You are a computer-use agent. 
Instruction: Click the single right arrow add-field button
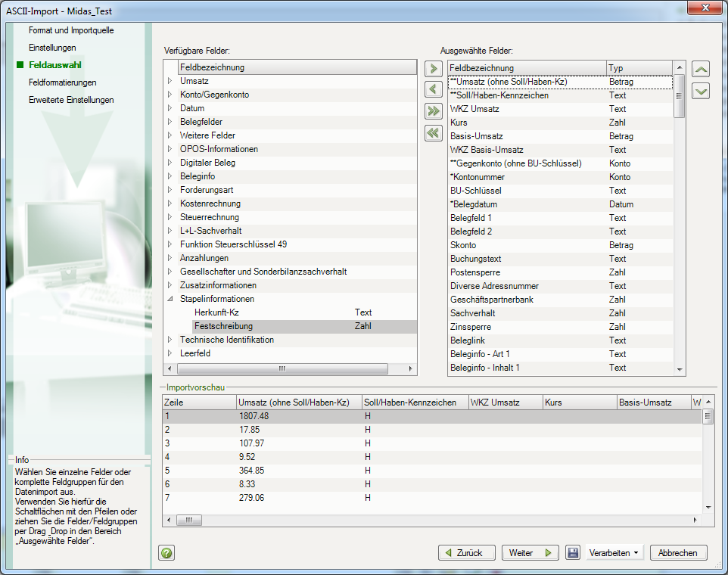[434, 69]
